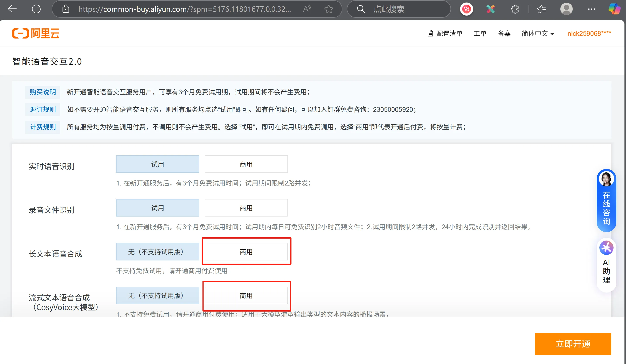This screenshot has width=626, height=364.
Task: Open 工单 in the top navigation
Action: coord(480,33)
